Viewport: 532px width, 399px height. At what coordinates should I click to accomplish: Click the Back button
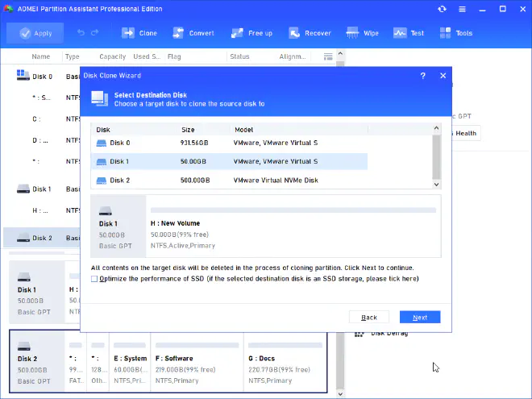click(x=369, y=318)
